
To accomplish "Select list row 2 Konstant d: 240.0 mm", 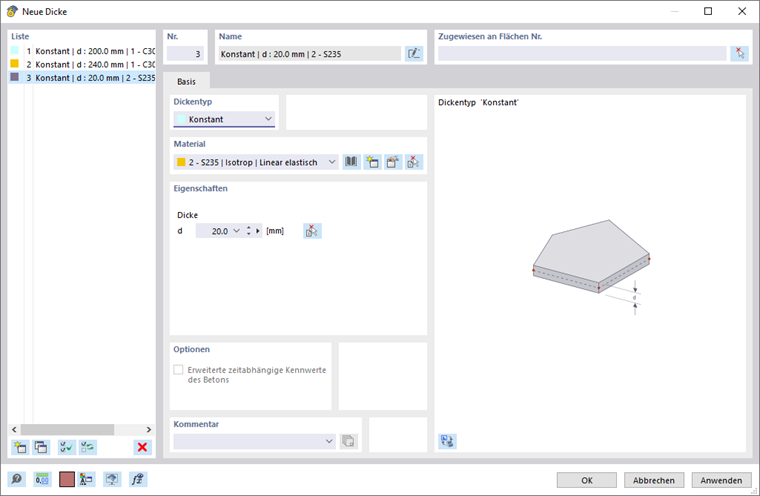I will [x=82, y=64].
